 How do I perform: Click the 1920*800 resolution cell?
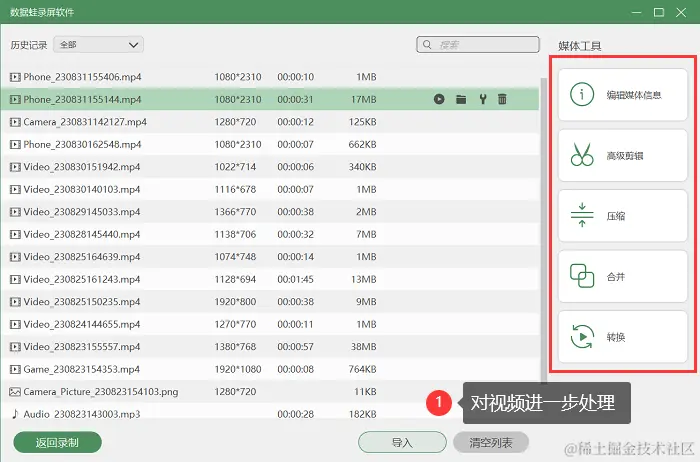tap(235, 302)
